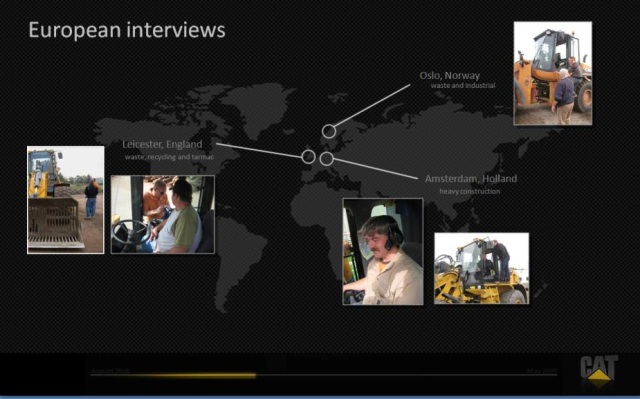This screenshot has width=640, height=399.
Task: Open the loader bucket photo
Action: tap(66, 200)
